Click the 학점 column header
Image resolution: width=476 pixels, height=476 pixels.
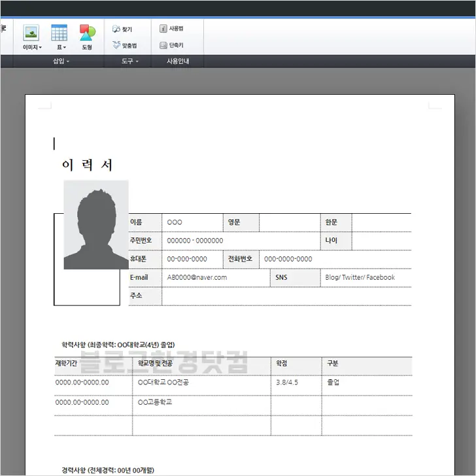point(296,365)
